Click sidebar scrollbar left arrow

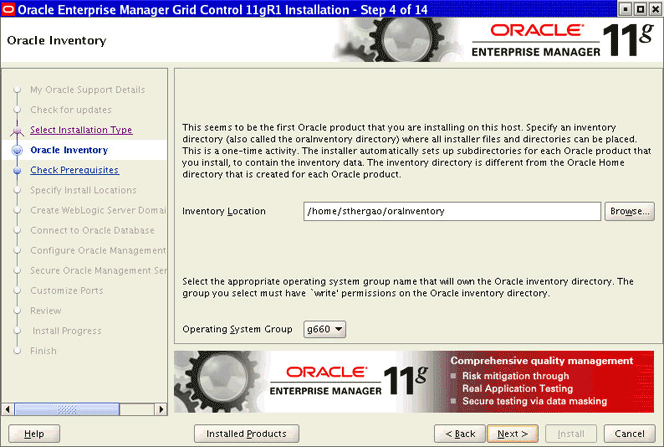tap(8, 409)
